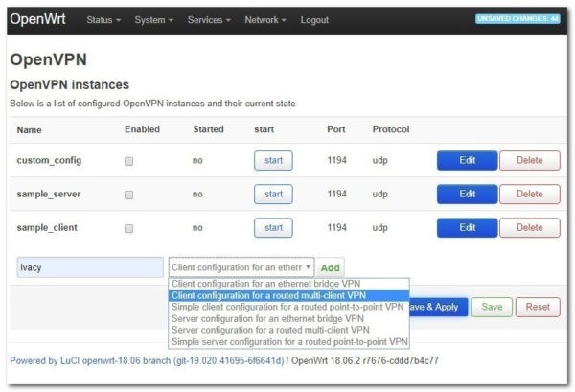Select Server configuration for a routed multi-client VPN
The height and width of the screenshot is (392, 575).
(288, 330)
